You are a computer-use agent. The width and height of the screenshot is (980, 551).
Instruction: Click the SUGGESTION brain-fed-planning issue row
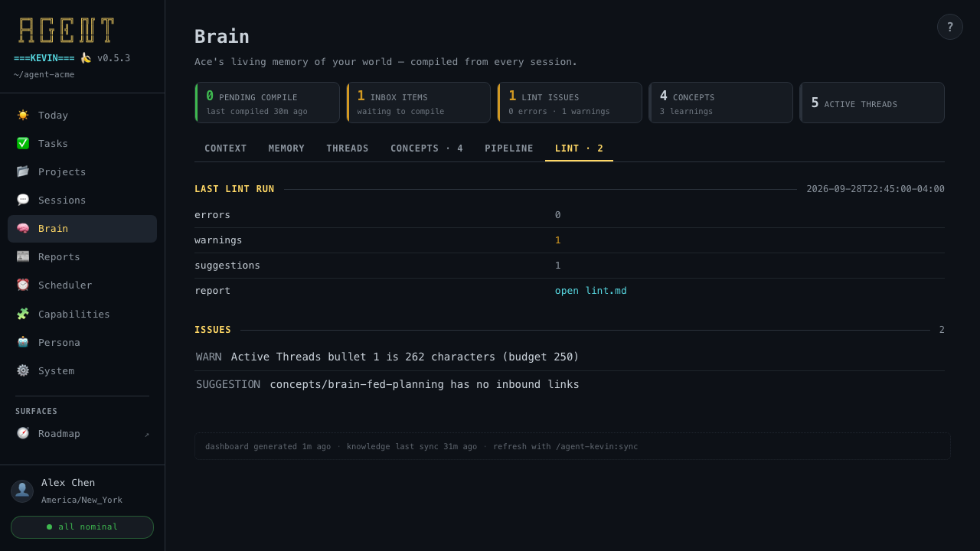tap(570, 384)
